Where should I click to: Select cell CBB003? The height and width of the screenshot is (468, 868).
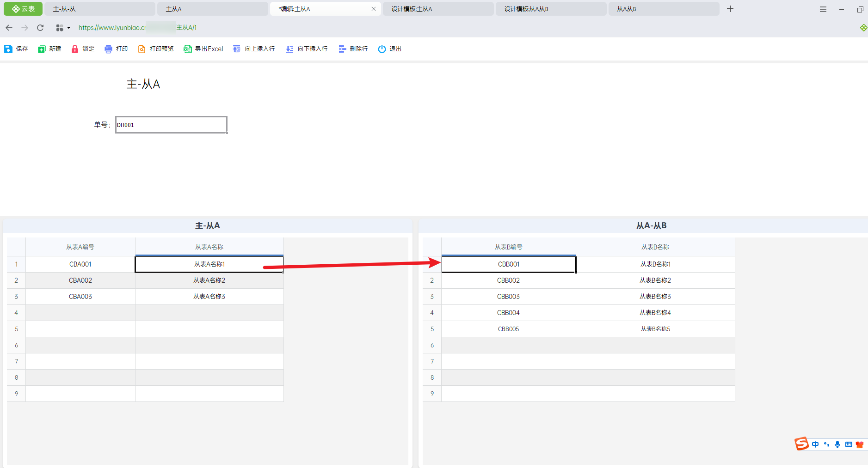tap(509, 297)
